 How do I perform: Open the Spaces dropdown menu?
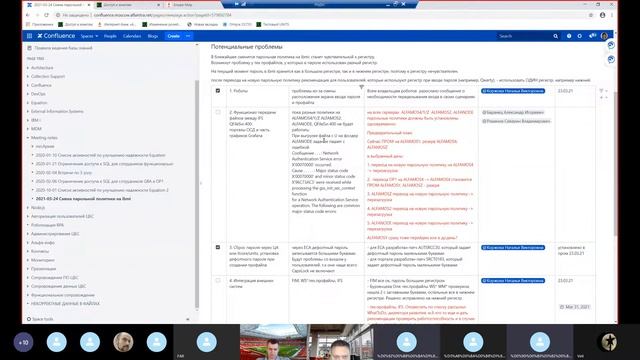89,36
